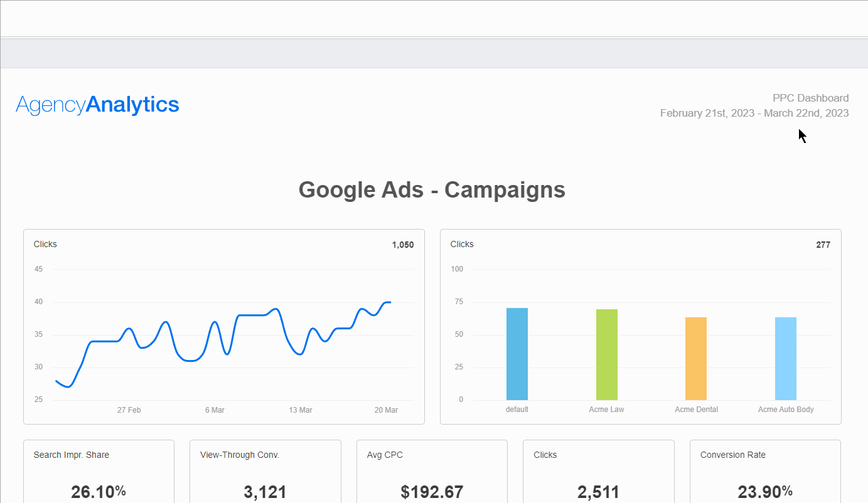Click the Clicks metric card showing 2,511
Screen dimensions: 868x503
(x=598, y=472)
